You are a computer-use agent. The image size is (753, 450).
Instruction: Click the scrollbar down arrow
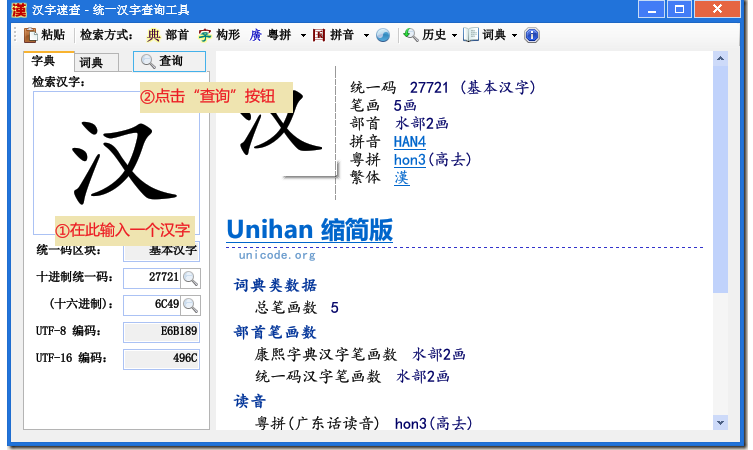tap(720, 423)
